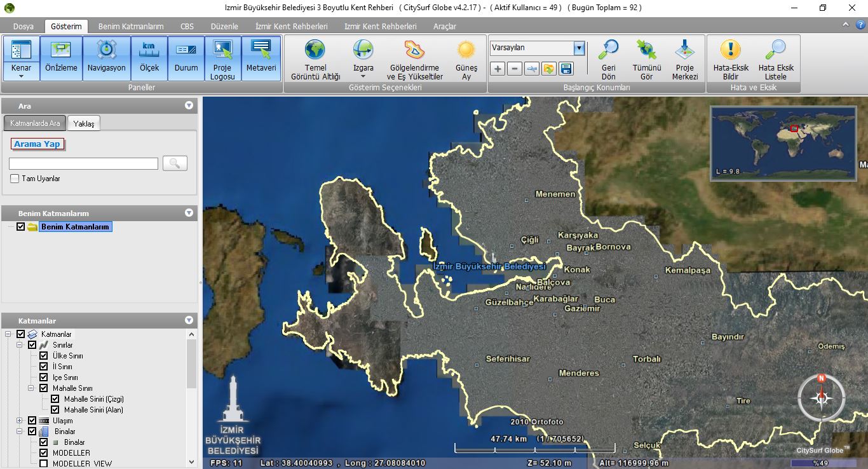Click the world overview map thumbnail
The width and height of the screenshot is (868, 469).
(783, 144)
